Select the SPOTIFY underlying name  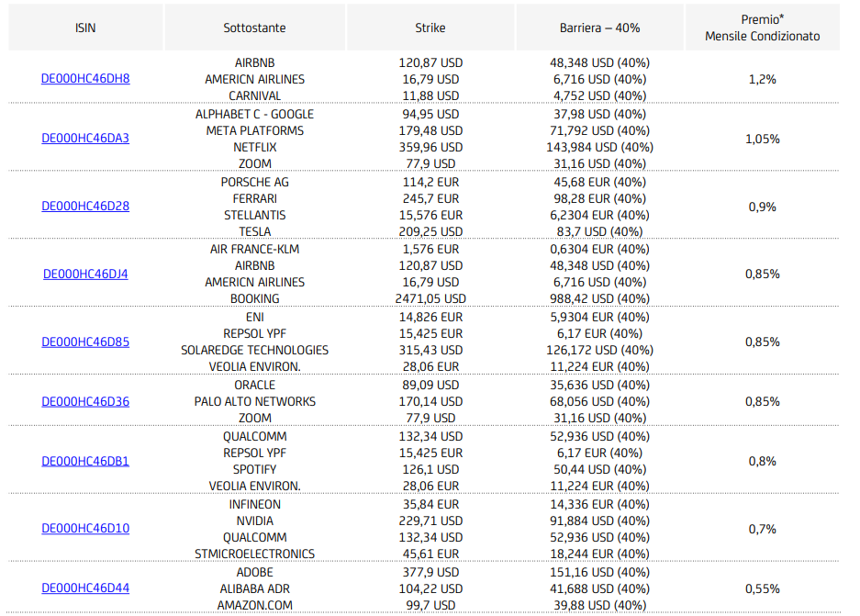click(254, 469)
